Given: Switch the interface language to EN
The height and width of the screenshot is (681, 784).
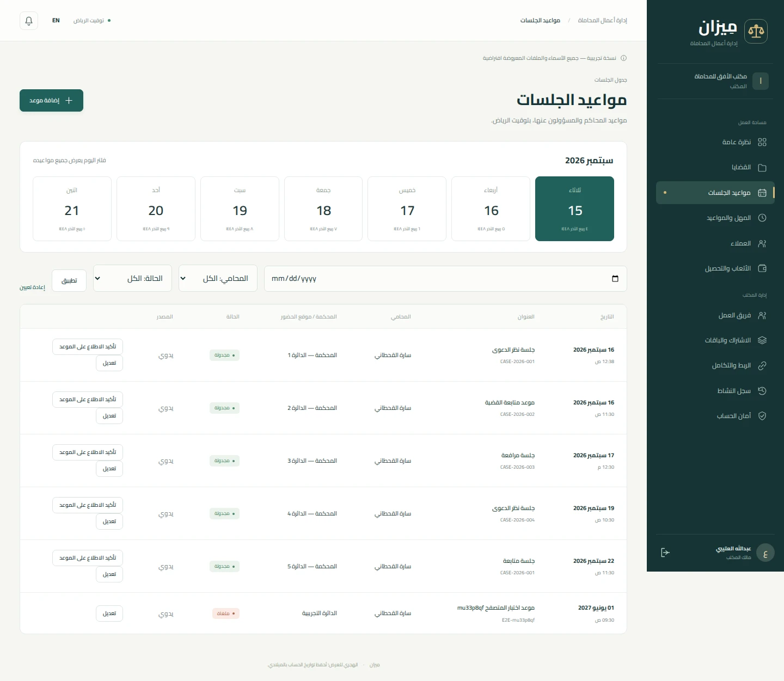Looking at the screenshot, I should pos(56,21).
